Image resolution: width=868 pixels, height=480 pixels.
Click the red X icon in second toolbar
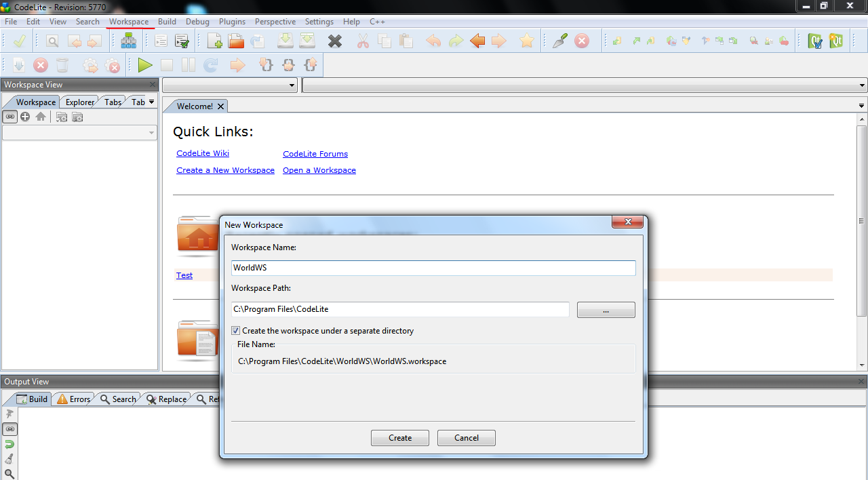[41, 65]
